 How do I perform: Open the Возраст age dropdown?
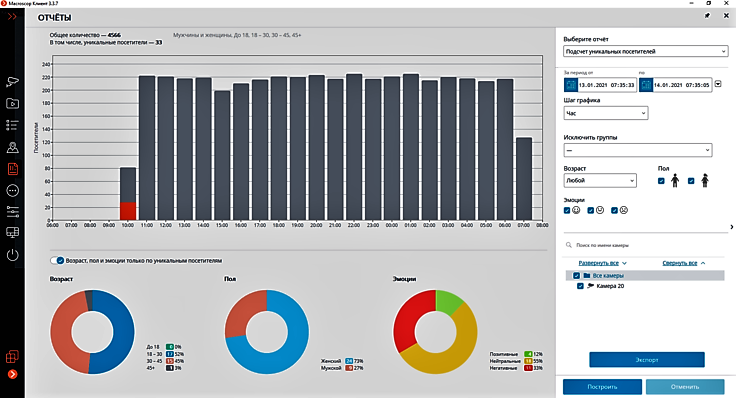pos(600,180)
